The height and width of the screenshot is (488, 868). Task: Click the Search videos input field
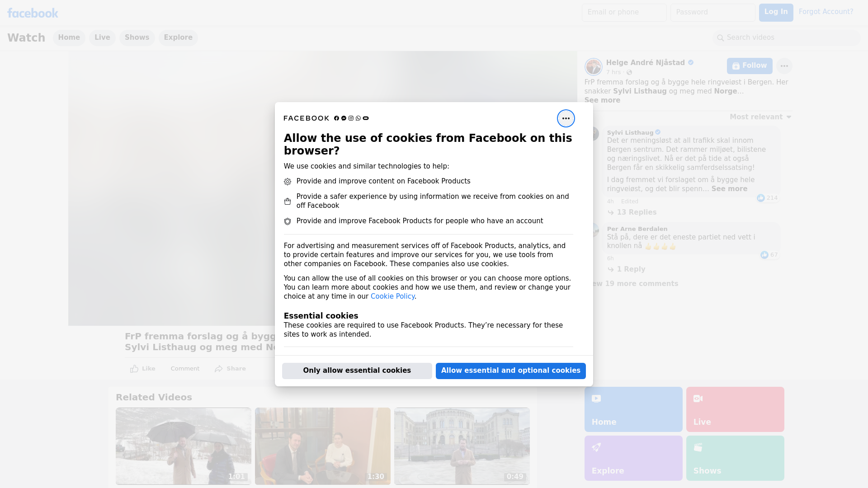(x=787, y=38)
